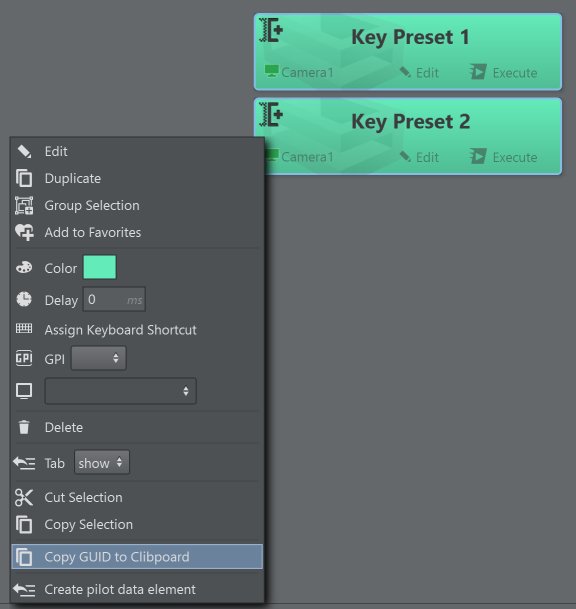
Task: Open the GPI dropdown
Action: [99, 358]
